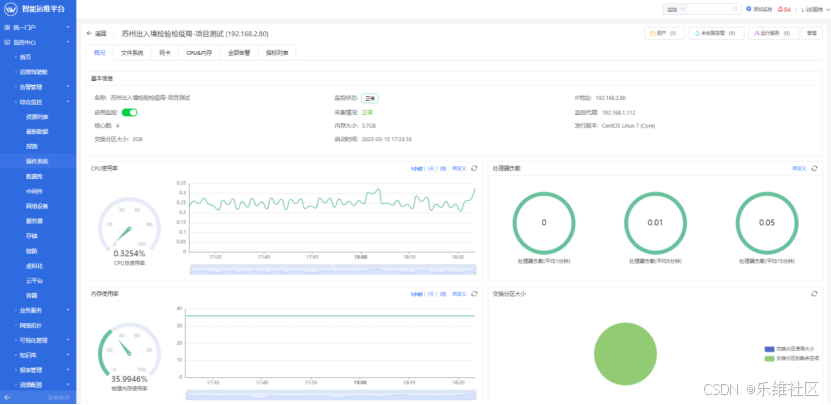Expand the 报表管理 menu
This screenshot has height=405, width=831.
click(68, 369)
